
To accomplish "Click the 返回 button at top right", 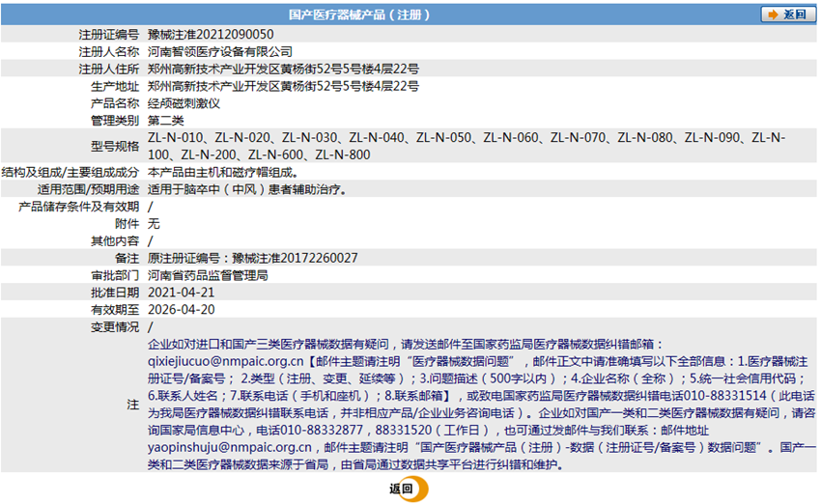I will [x=787, y=14].
